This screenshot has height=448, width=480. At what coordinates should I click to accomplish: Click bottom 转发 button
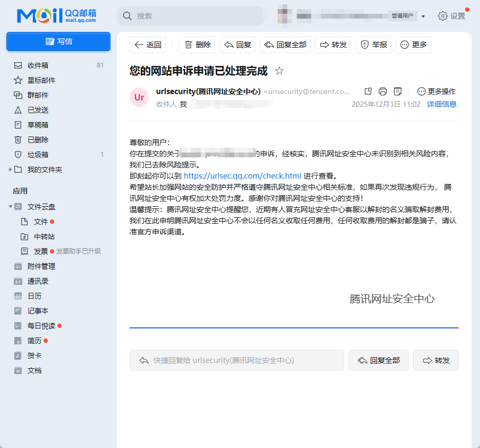click(436, 360)
